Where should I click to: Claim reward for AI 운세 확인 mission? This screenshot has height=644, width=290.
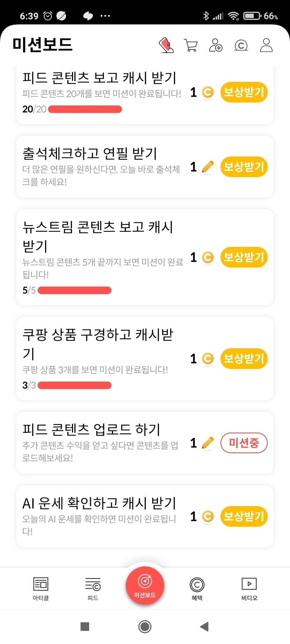click(x=244, y=516)
